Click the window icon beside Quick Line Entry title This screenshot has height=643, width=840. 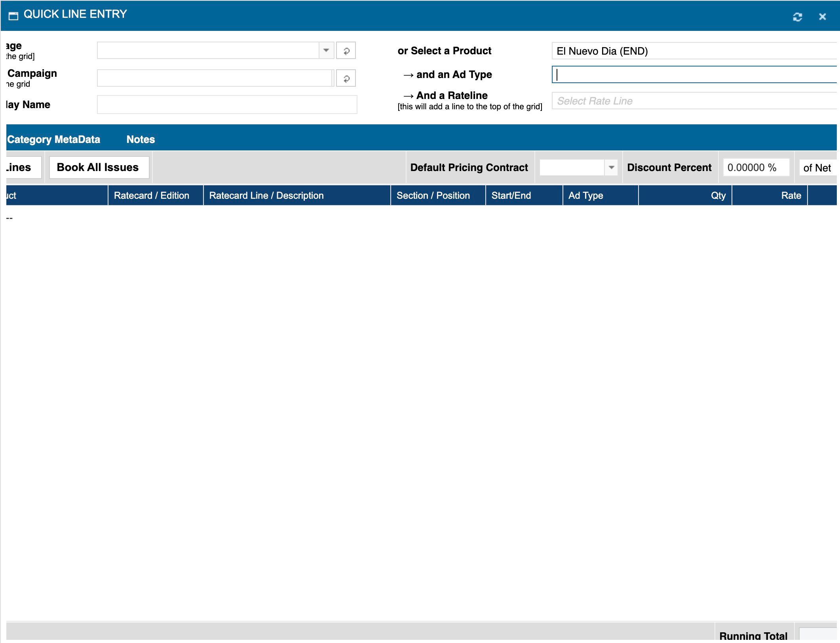(13, 16)
